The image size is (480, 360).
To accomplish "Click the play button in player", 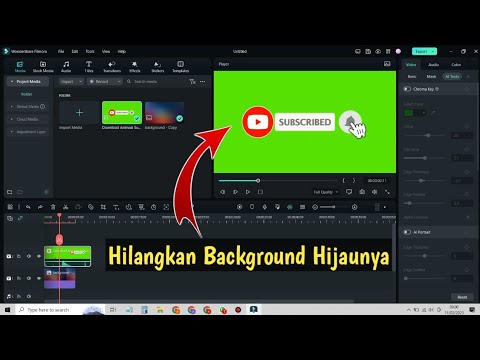I will (x=248, y=192).
